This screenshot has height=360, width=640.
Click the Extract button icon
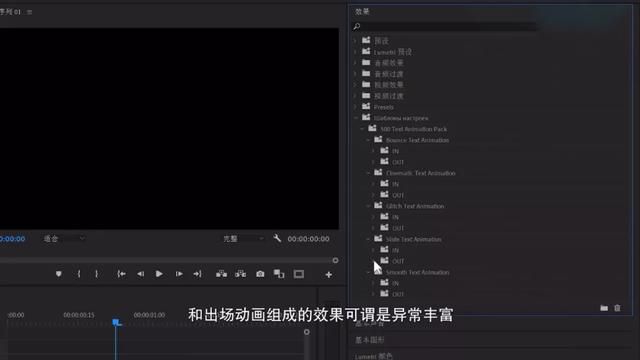coord(240,274)
